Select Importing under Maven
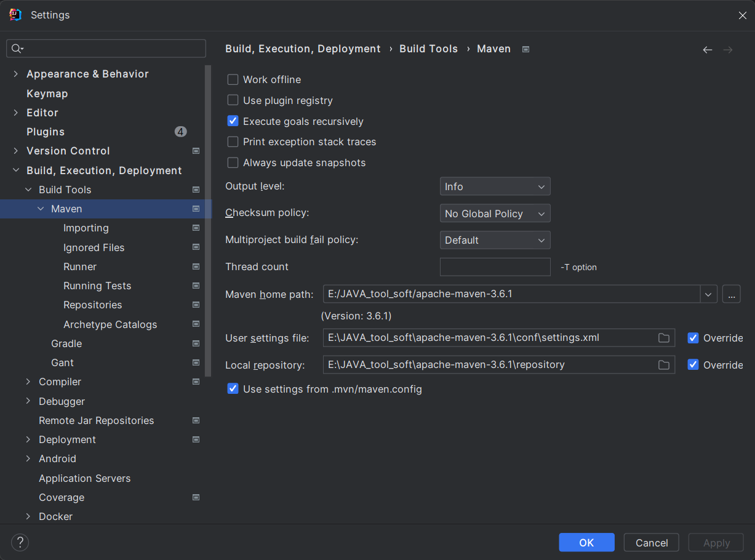Screen dimensions: 755x560 point(86,228)
